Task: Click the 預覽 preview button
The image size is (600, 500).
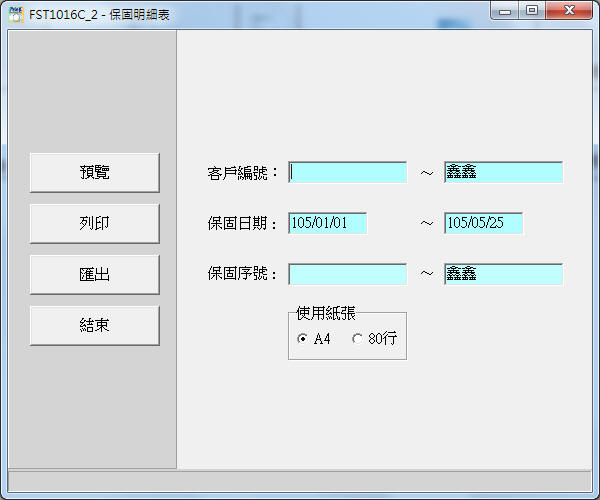Action: tap(95, 173)
